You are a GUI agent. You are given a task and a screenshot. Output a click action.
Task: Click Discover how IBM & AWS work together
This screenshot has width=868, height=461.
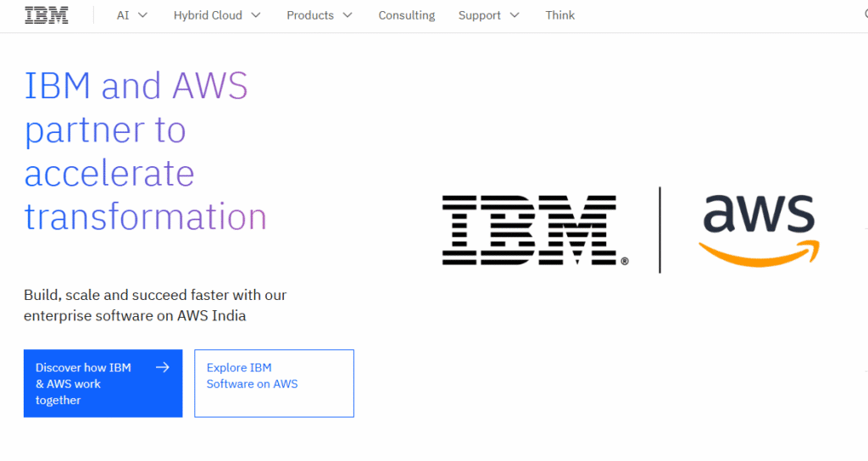(x=103, y=384)
